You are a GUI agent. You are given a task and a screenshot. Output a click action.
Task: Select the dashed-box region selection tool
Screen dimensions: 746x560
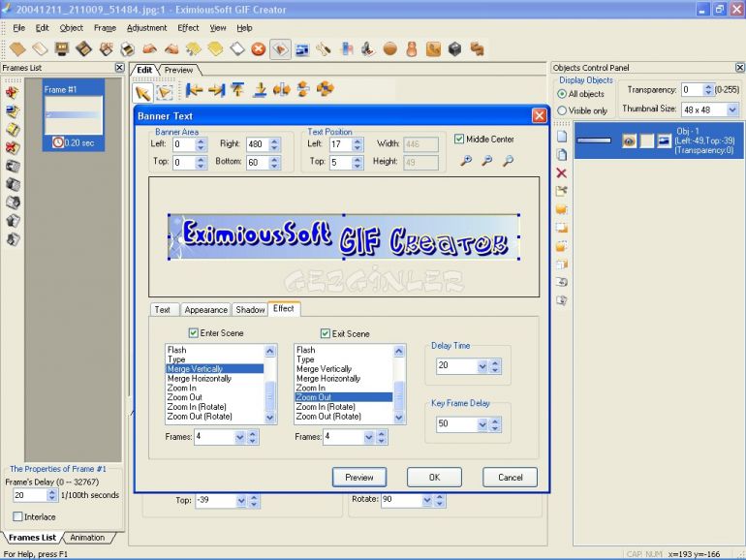point(164,92)
